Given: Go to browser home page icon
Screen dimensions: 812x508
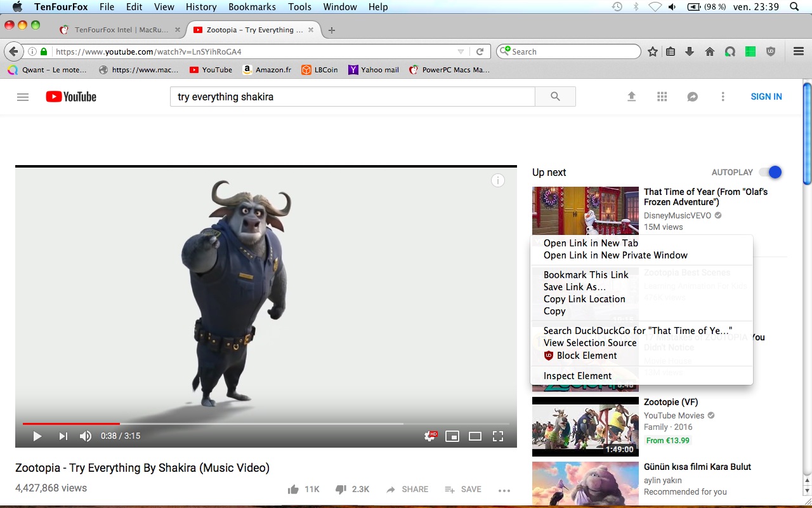Looking at the screenshot, I should (x=710, y=51).
